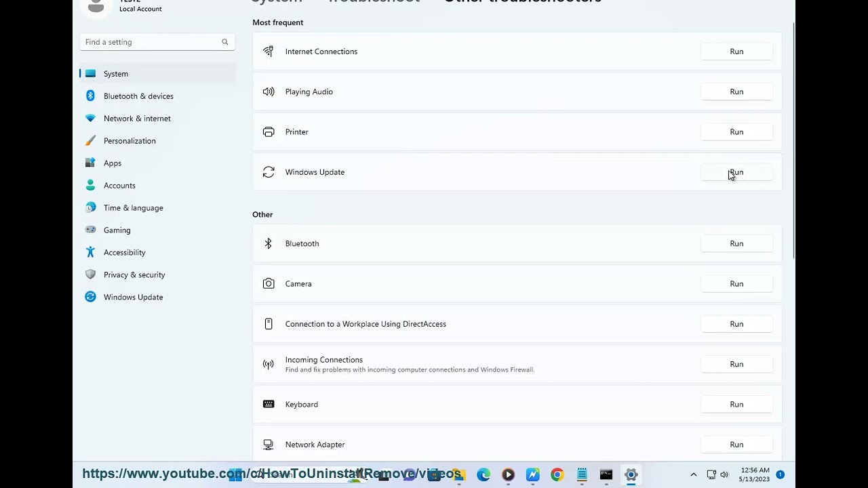This screenshot has height=488, width=868.
Task: Open System settings in sidebar
Action: tap(157, 73)
